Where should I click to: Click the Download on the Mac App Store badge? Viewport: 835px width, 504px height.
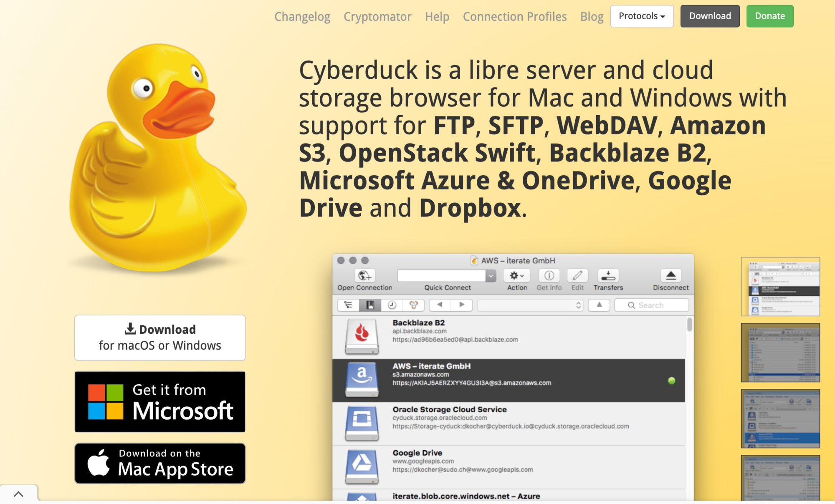point(160,463)
